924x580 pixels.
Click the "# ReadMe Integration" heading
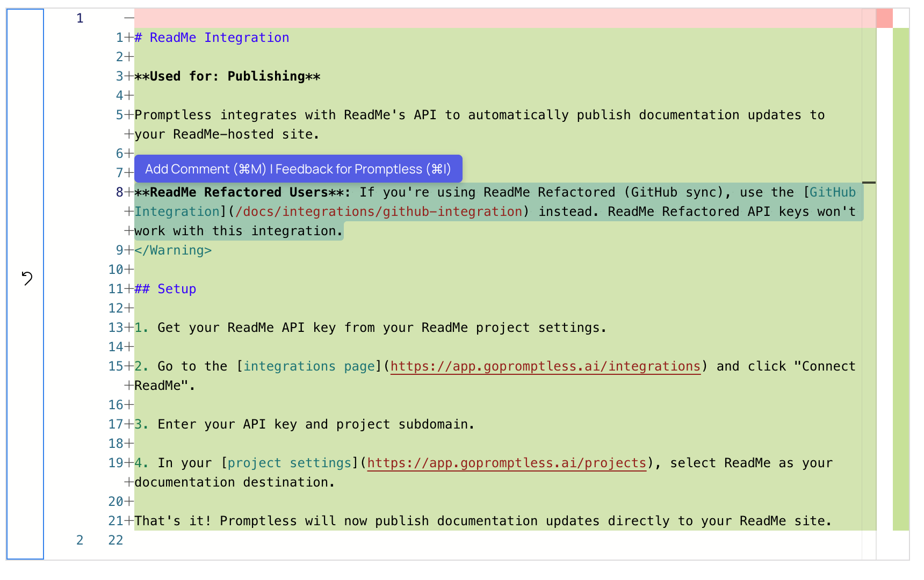click(x=212, y=38)
